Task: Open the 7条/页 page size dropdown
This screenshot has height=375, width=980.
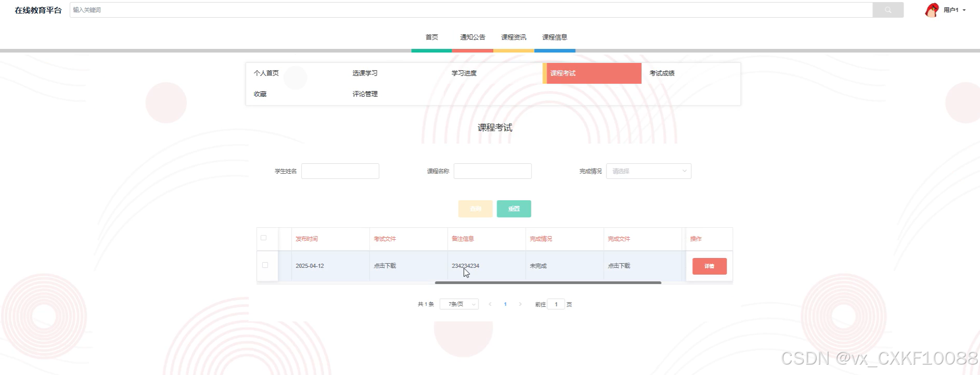Action: tap(459, 304)
